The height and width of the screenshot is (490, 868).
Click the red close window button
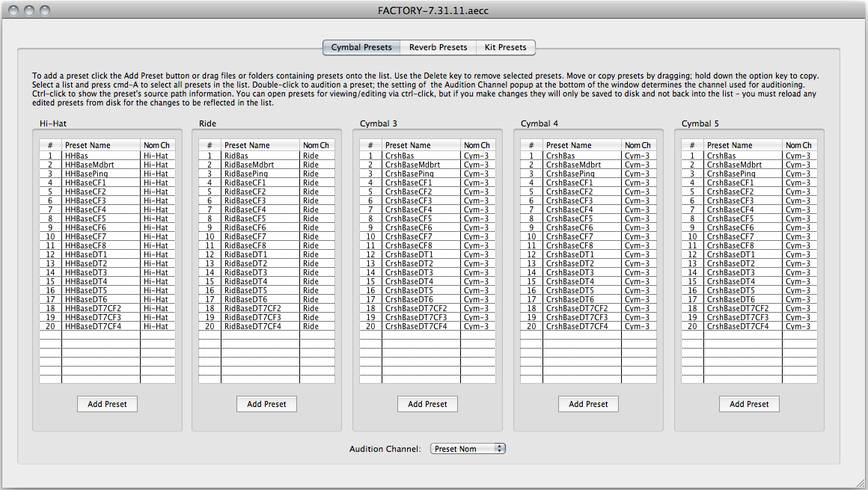click(x=15, y=10)
